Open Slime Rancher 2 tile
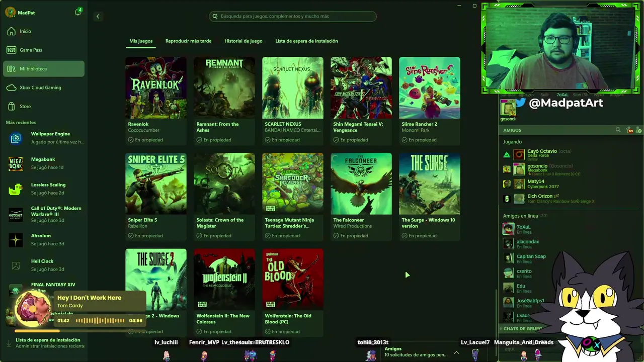 click(430, 101)
